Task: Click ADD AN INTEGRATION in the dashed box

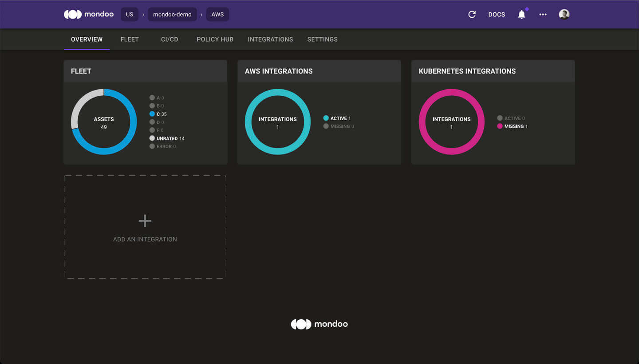Action: point(145,239)
